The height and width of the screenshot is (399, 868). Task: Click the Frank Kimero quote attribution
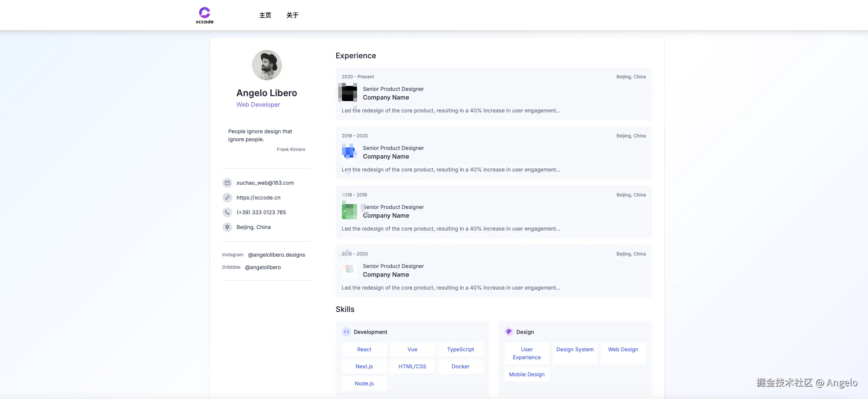tap(291, 150)
